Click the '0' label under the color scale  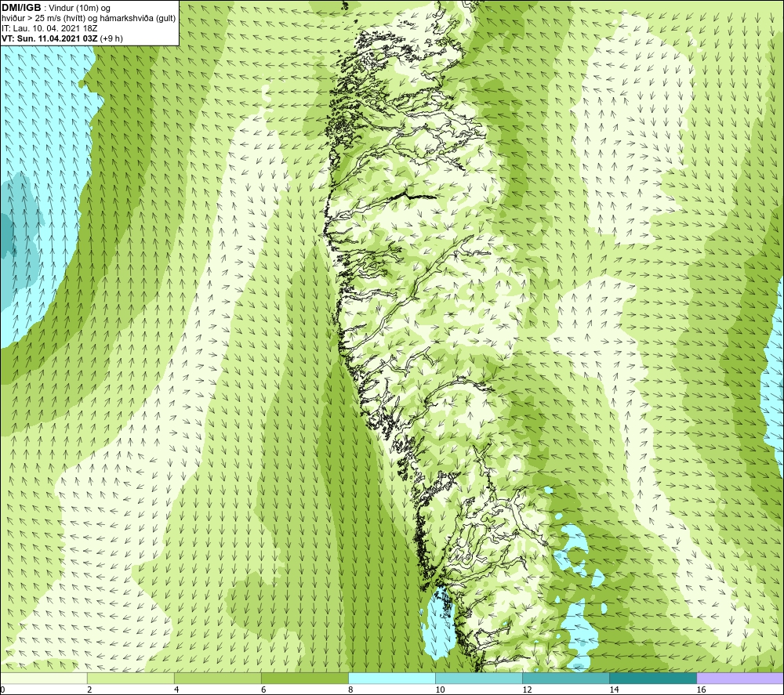click(2, 690)
